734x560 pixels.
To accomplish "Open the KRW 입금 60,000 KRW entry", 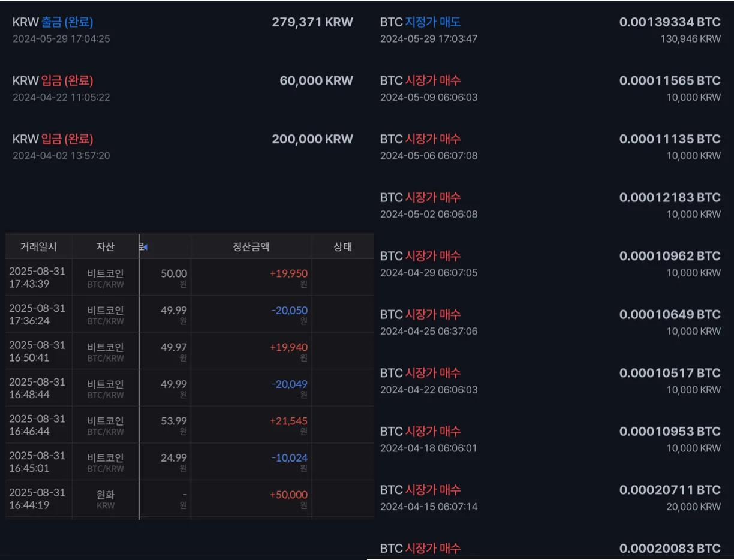I will [182, 88].
